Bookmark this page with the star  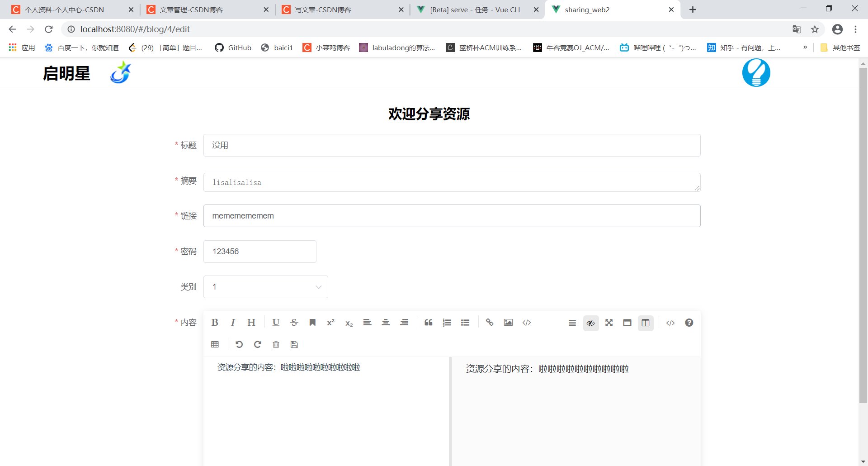click(x=815, y=29)
